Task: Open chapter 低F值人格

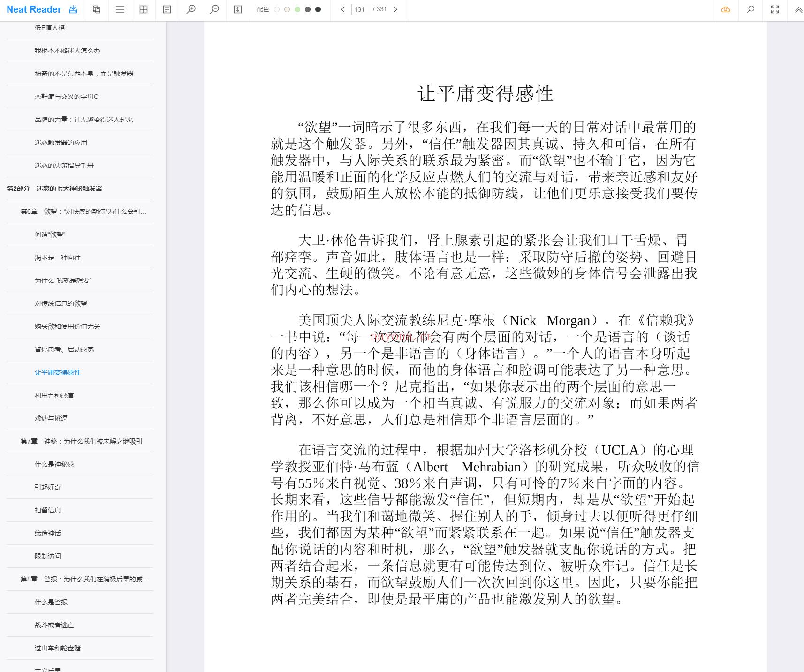Action: click(50, 28)
